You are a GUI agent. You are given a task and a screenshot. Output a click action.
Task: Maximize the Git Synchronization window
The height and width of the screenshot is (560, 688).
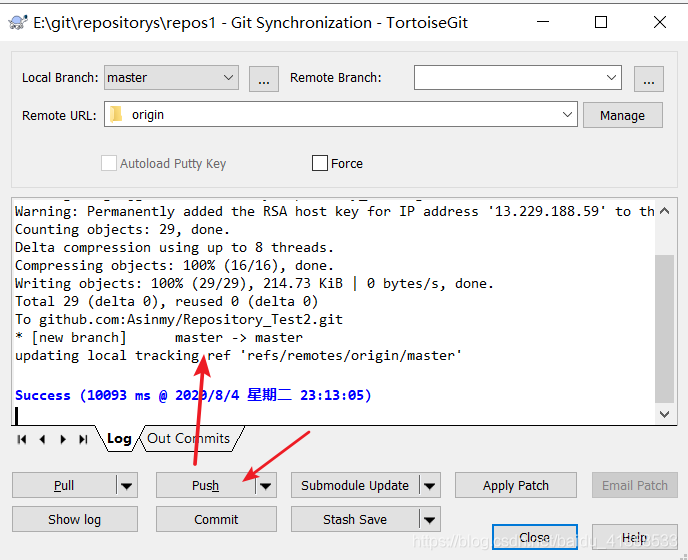601,22
